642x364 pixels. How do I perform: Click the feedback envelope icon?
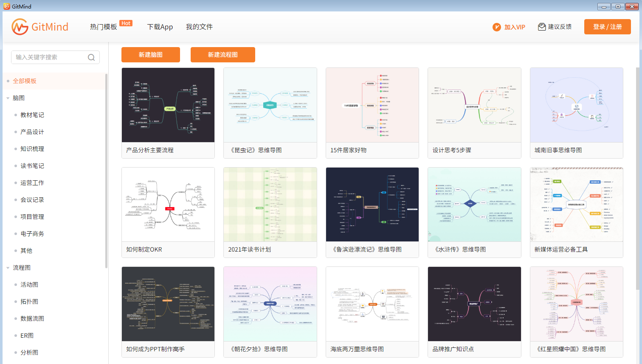(x=542, y=27)
